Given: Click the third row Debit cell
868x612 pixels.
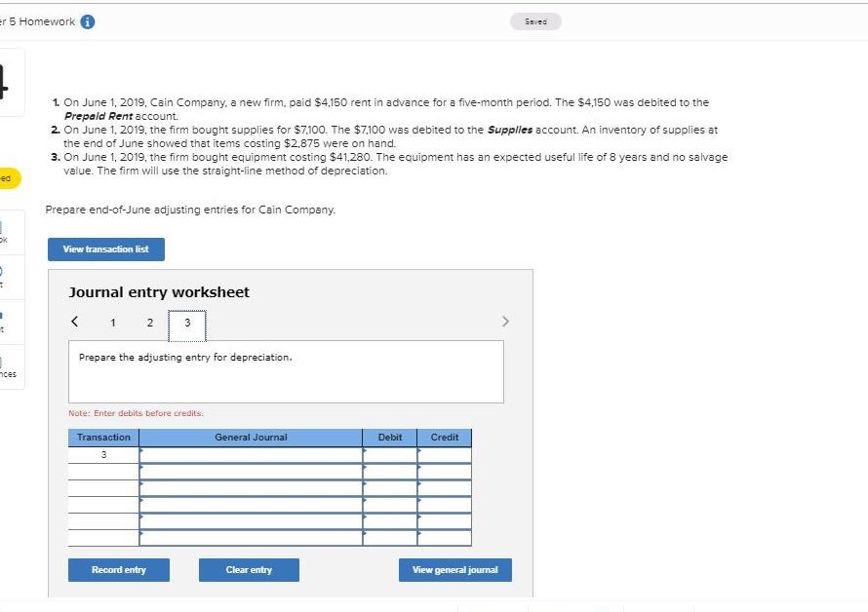Looking at the screenshot, I should coord(390,488).
